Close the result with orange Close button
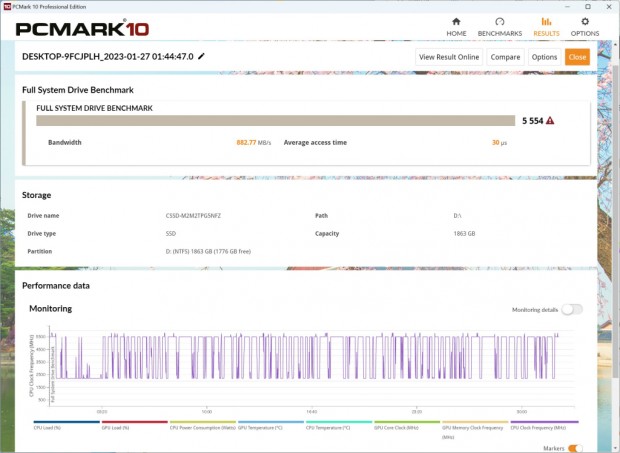This screenshot has width=620, height=453. pyautogui.click(x=577, y=57)
